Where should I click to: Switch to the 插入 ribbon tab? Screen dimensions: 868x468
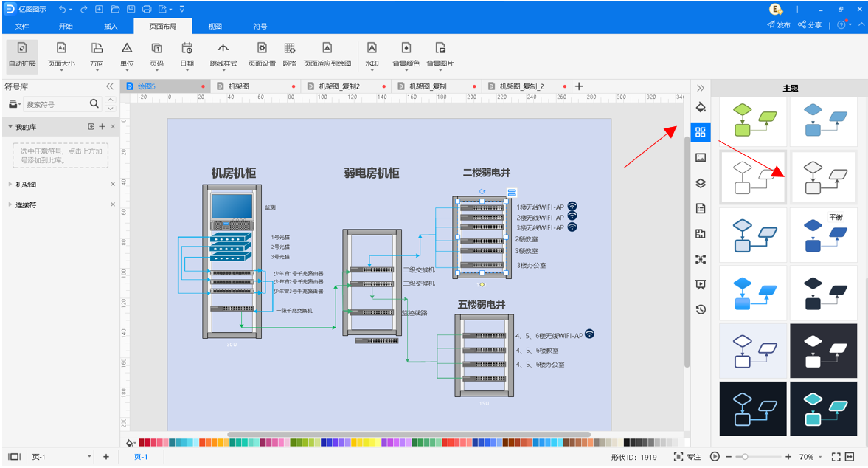point(111,26)
